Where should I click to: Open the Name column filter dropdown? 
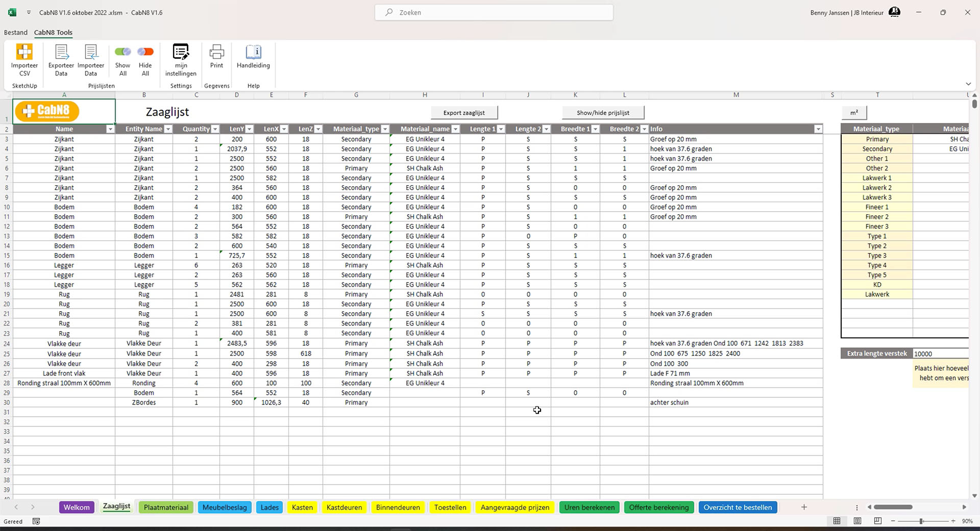pyautogui.click(x=110, y=129)
